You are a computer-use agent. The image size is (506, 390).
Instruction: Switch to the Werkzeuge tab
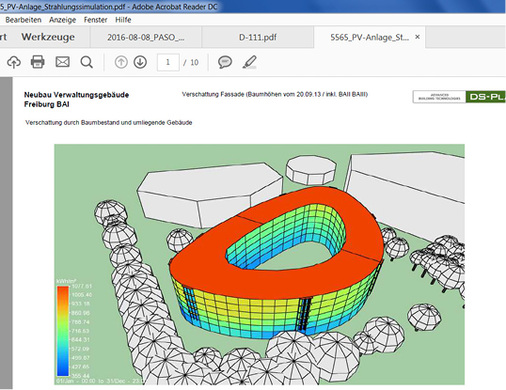click(48, 37)
